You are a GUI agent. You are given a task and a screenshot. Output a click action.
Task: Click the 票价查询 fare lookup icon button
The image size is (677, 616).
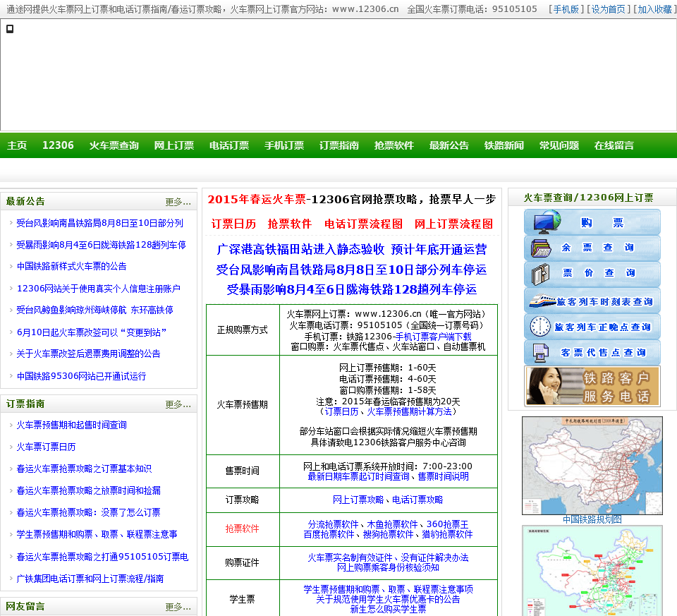pos(592,274)
